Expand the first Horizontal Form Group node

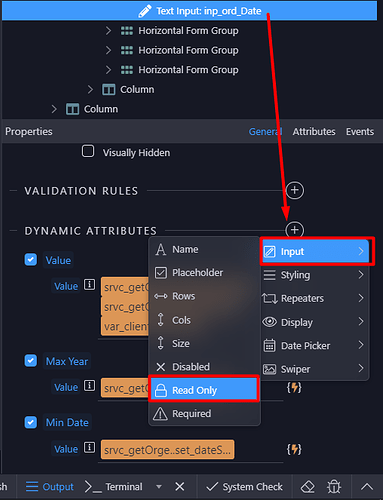point(108,31)
